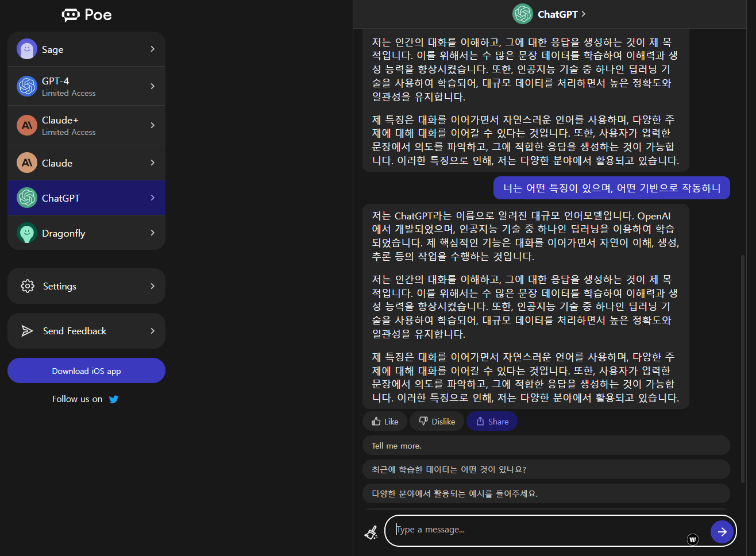
Task: Click the thumbs-down icon on Dislike
Action: [x=423, y=421]
